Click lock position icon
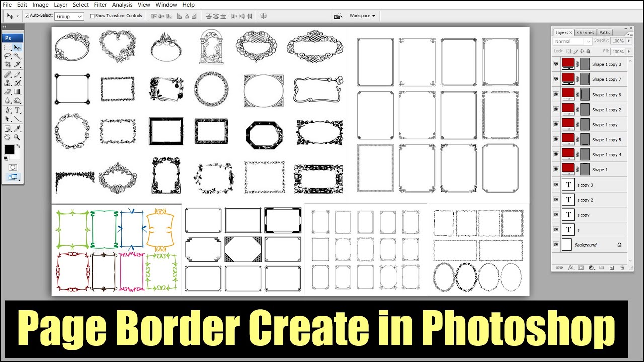Screen dimensions: 644x362 tap(582, 51)
